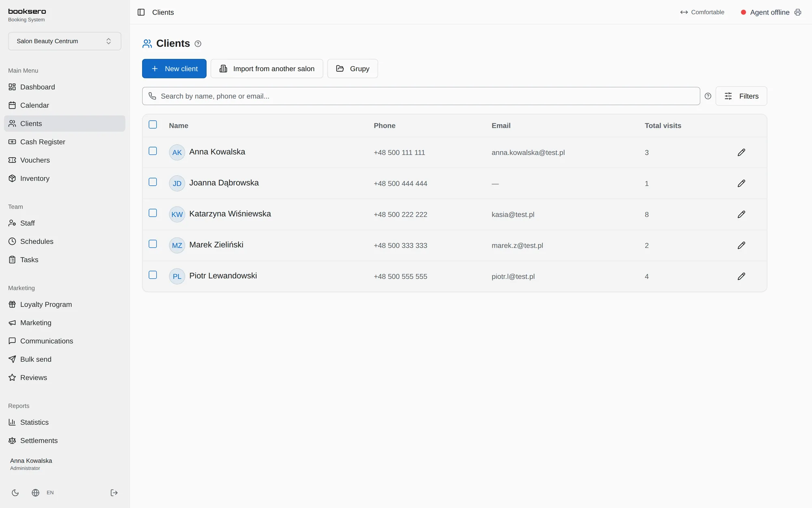Image resolution: width=812 pixels, height=508 pixels.
Task: Sort by Name column header
Action: 179,126
